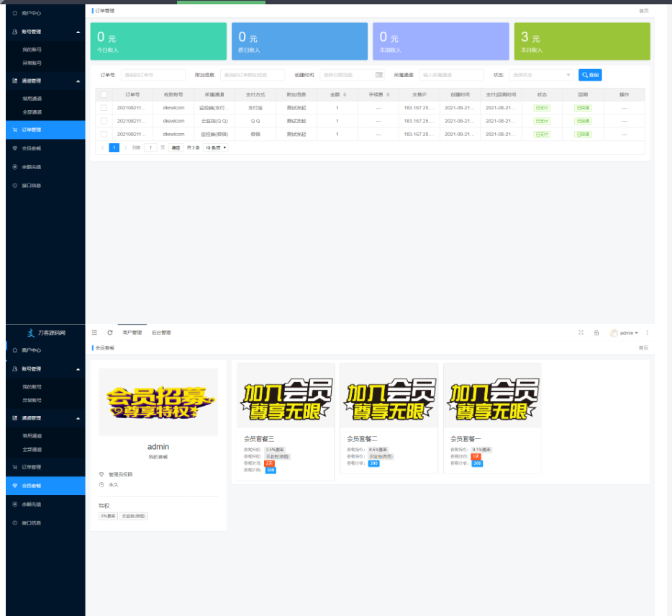Viewport: 672px width, 616px height.
Task: Toggle the select-all checkbox in table header
Action: coord(104,94)
